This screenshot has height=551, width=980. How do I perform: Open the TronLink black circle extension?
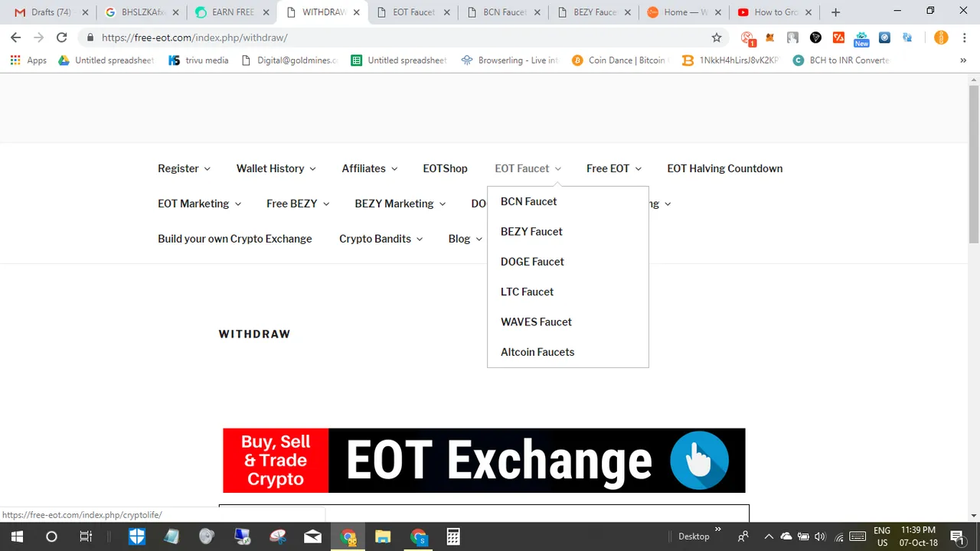815,37
